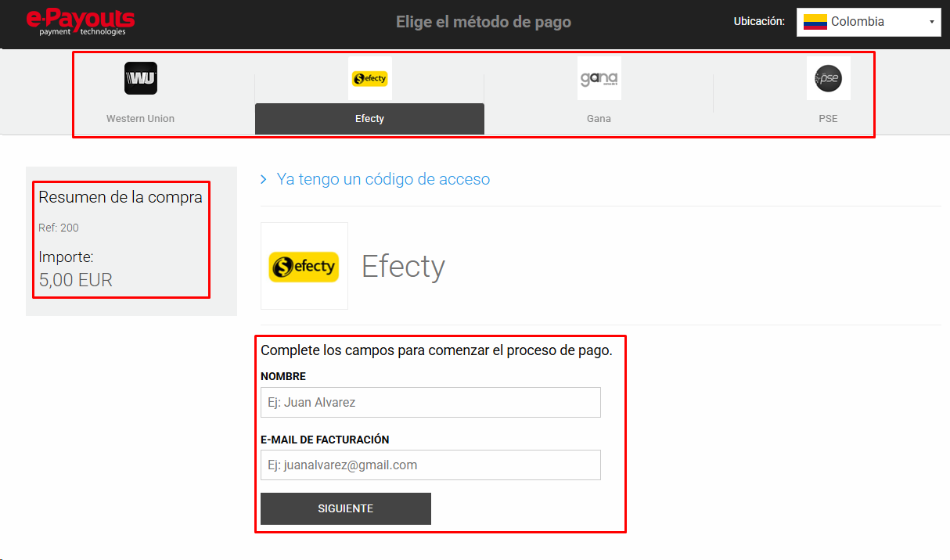This screenshot has height=560, width=950.
Task: Open 'Ya tengo un código de acceso' link
Action: click(383, 179)
